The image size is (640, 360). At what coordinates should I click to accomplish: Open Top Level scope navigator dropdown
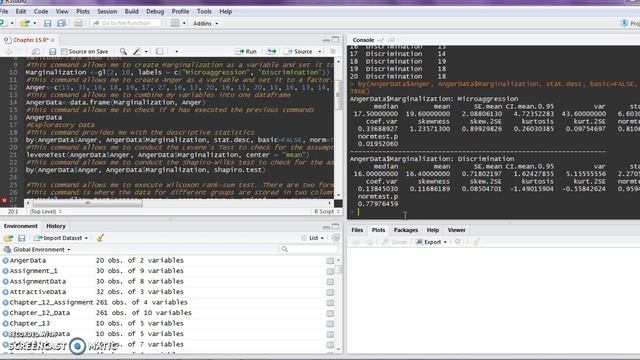(45, 211)
